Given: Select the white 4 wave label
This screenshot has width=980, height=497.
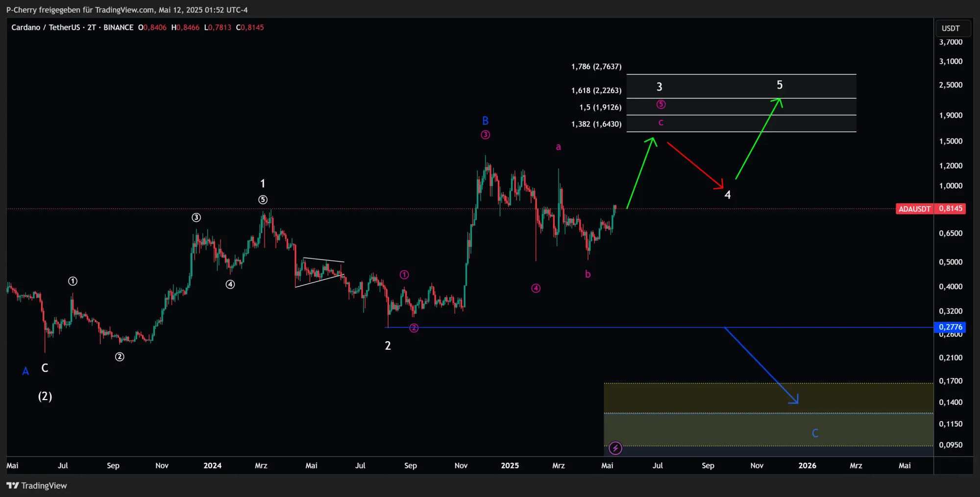Looking at the screenshot, I should [728, 195].
